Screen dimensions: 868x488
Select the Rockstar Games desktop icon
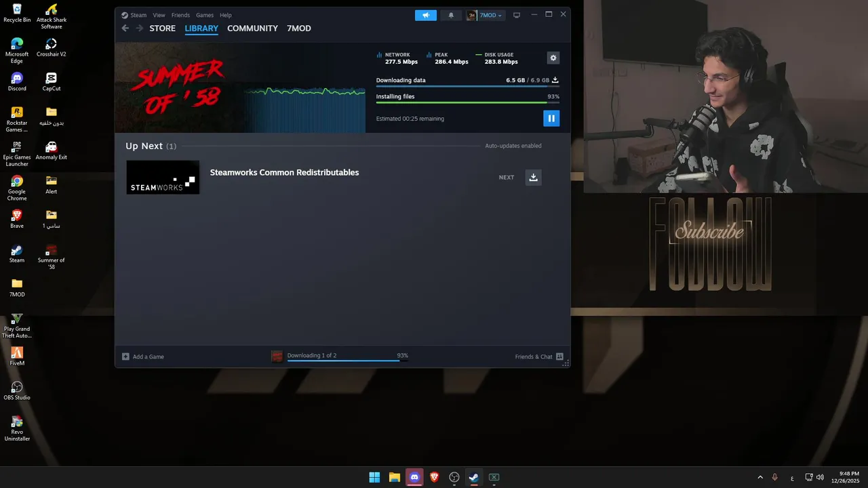(x=17, y=119)
